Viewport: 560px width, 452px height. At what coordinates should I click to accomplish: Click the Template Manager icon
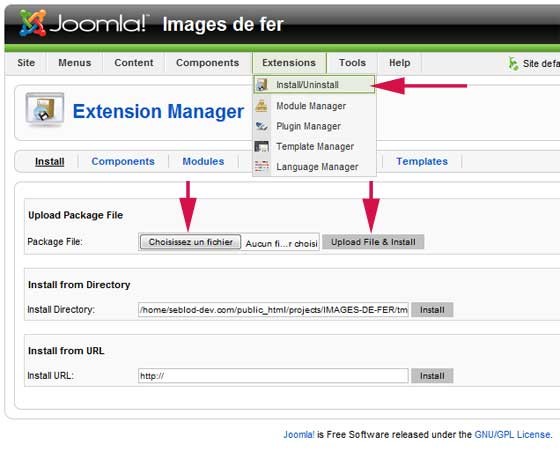click(261, 146)
